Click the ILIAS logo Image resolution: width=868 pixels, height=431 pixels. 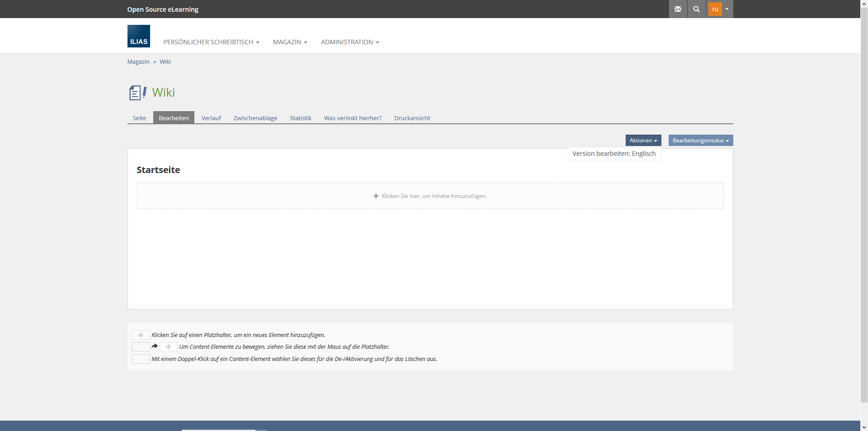(138, 36)
